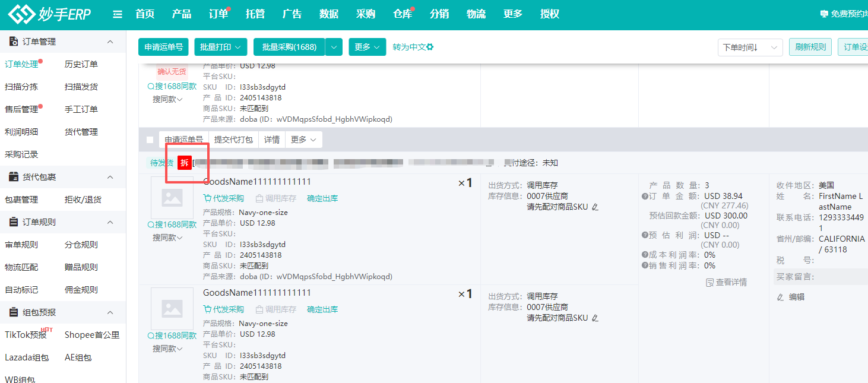Click edit pencil beside 请先配对商品SKU in the first item

595,207
